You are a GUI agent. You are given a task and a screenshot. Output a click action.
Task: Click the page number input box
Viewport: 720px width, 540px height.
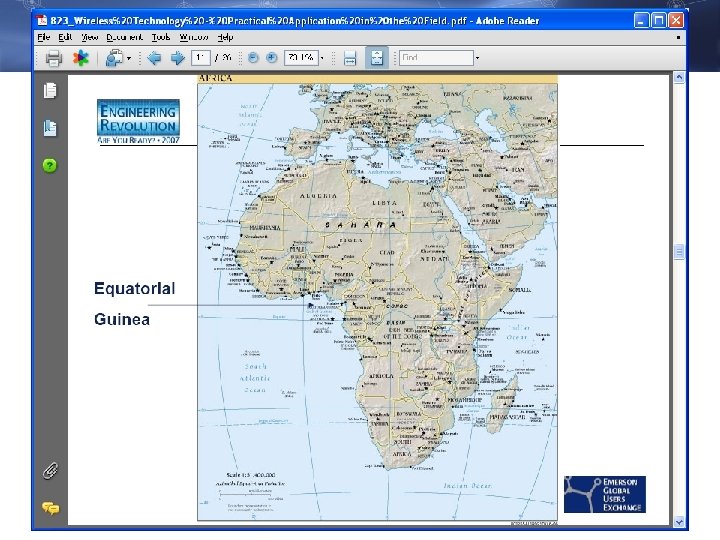tap(201, 58)
